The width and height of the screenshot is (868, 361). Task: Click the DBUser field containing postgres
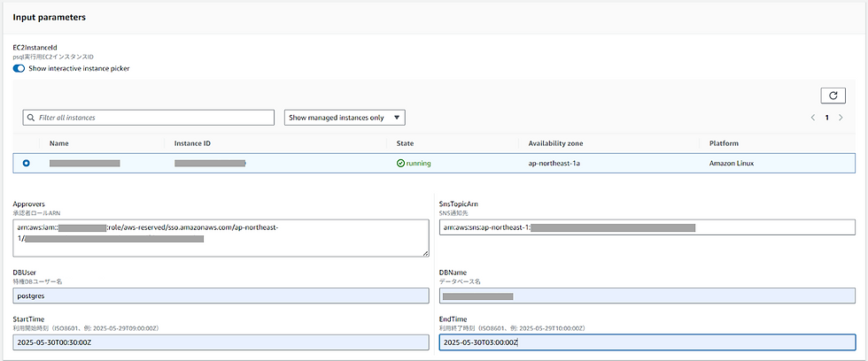[x=219, y=296]
